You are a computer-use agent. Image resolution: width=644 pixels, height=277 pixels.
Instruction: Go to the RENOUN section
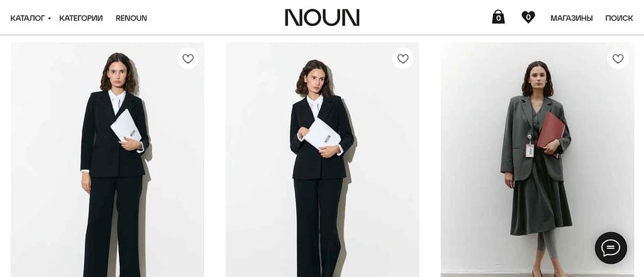[x=131, y=18]
